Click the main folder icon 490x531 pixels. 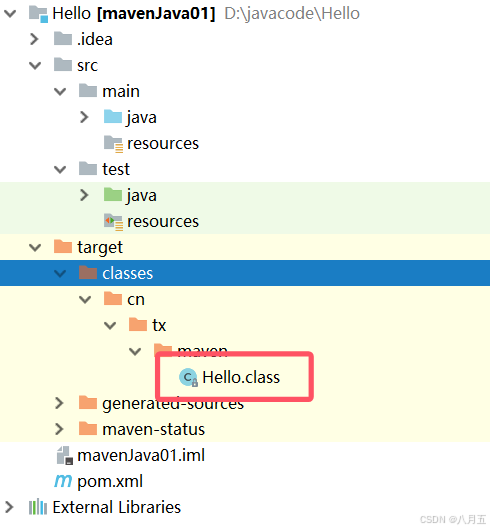[x=88, y=90]
